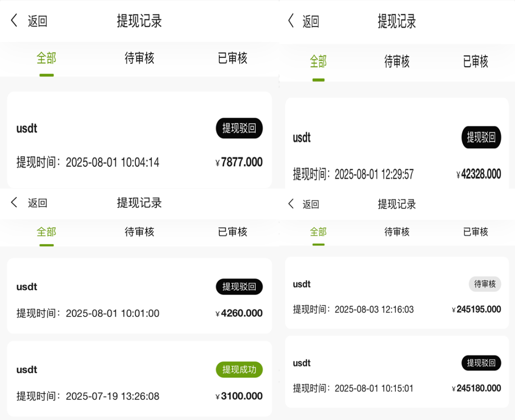Image resolution: width=515 pixels, height=420 pixels.
Task: Tap the back arrow beside 返回 in top-right panel
Action: tap(291, 21)
